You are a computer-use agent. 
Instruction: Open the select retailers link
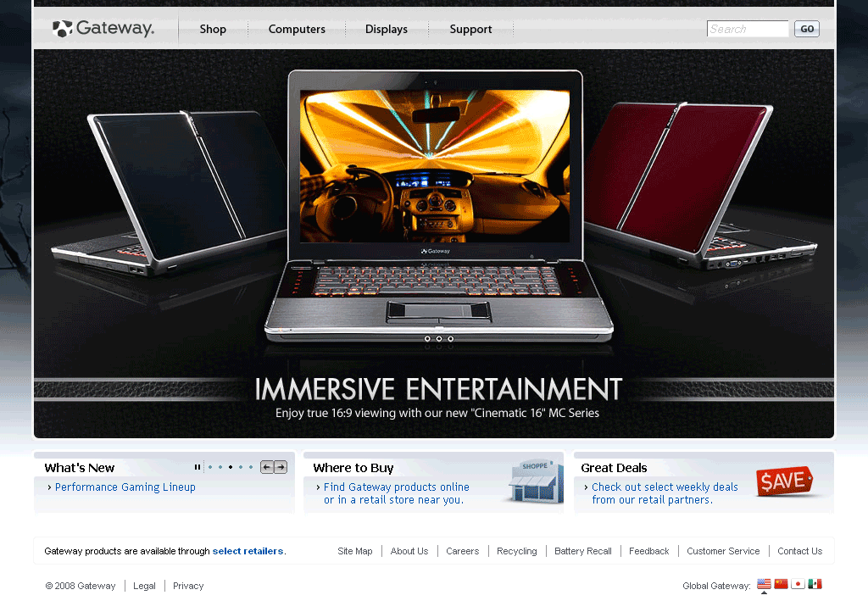[x=248, y=551]
